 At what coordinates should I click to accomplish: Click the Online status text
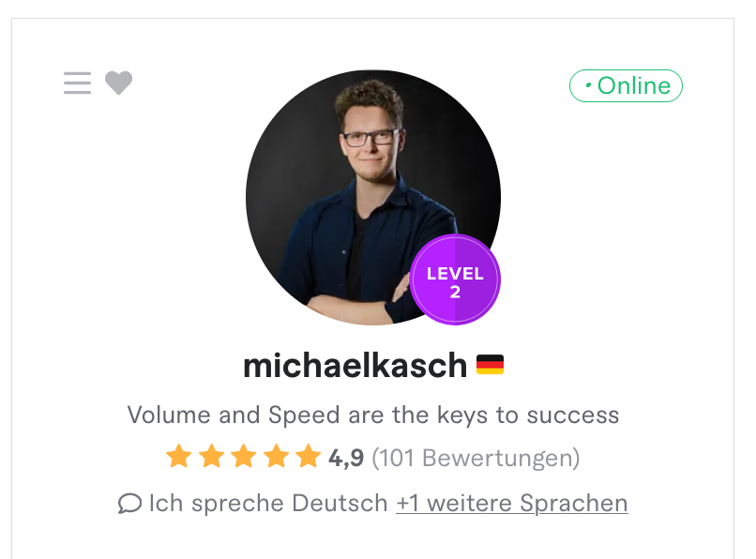coord(633,86)
